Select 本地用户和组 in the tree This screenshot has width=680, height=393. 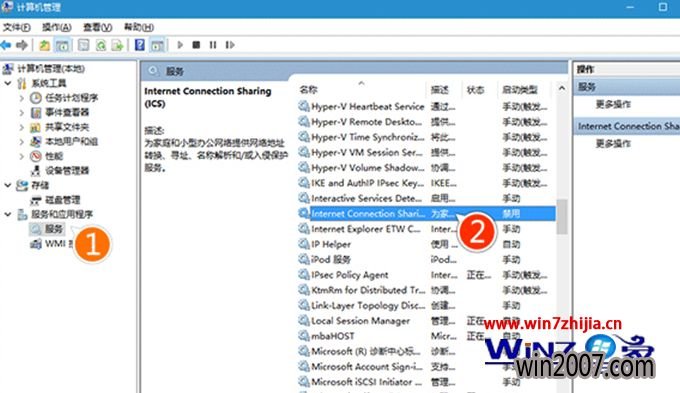pyautogui.click(x=72, y=141)
